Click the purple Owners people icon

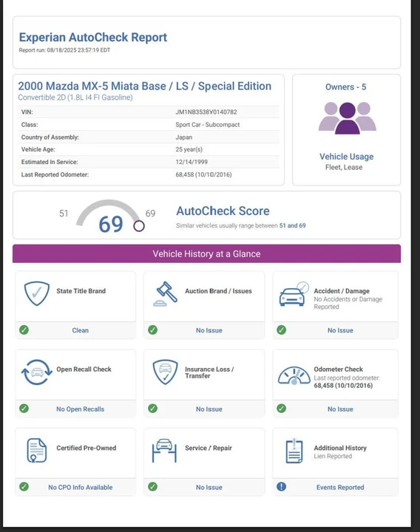point(347,117)
